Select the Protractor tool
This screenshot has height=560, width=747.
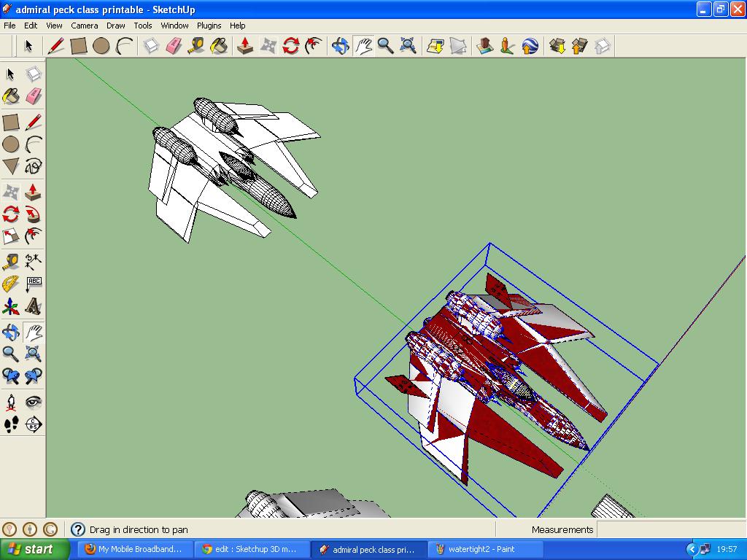tap(11, 284)
